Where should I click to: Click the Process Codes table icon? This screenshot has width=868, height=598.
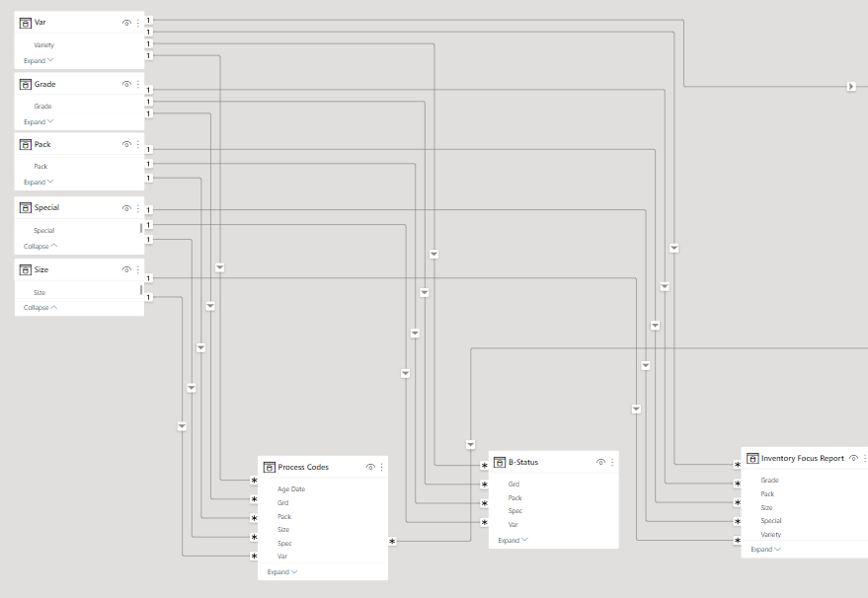pos(269,467)
